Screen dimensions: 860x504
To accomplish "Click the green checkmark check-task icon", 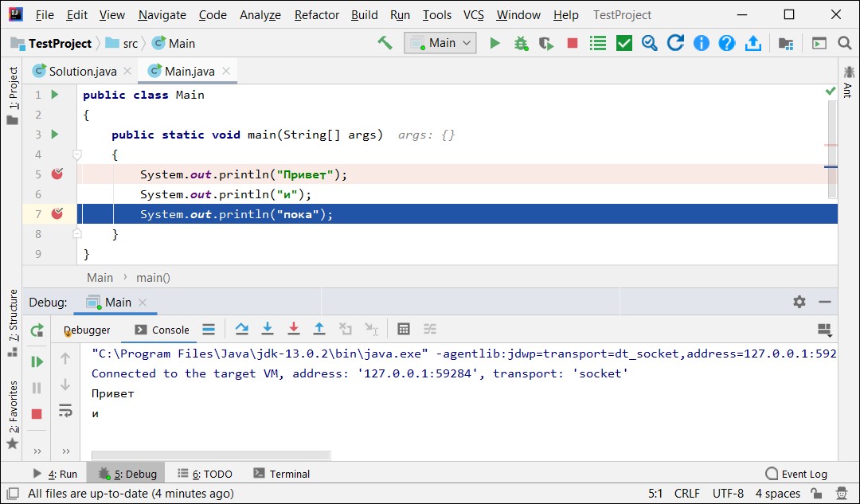I will point(624,43).
